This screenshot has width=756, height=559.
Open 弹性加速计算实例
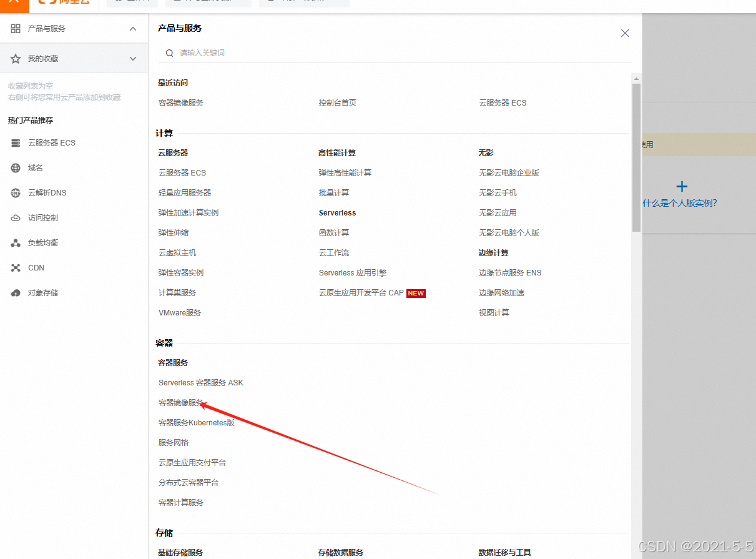(189, 213)
